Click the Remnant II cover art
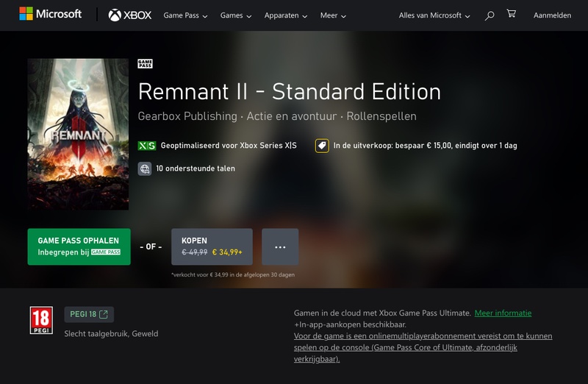588x384 pixels. (78, 134)
